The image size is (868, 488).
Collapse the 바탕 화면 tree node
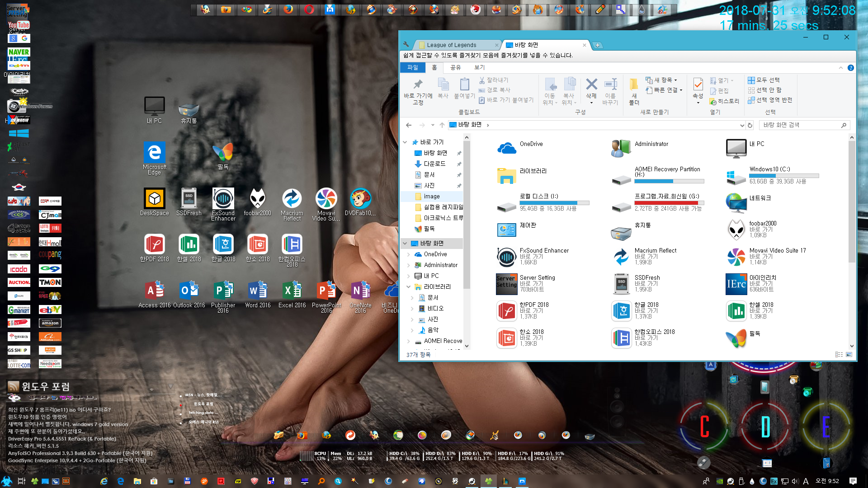405,244
